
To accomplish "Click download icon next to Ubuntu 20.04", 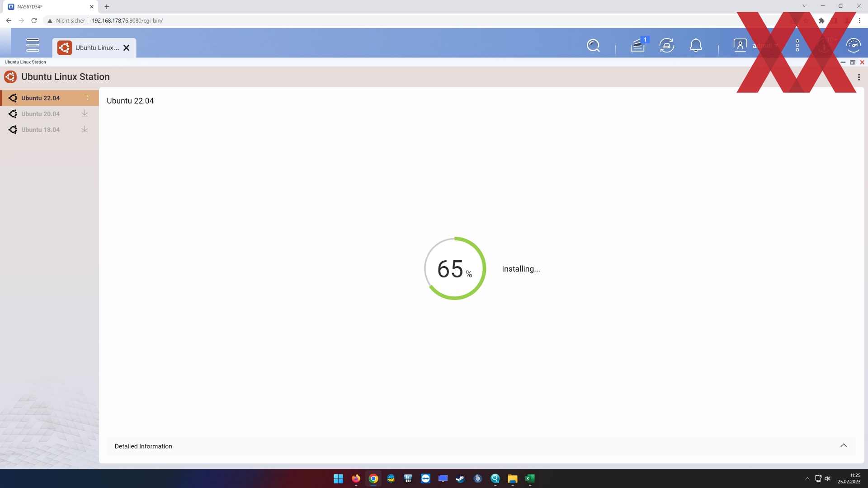I will pyautogui.click(x=85, y=114).
